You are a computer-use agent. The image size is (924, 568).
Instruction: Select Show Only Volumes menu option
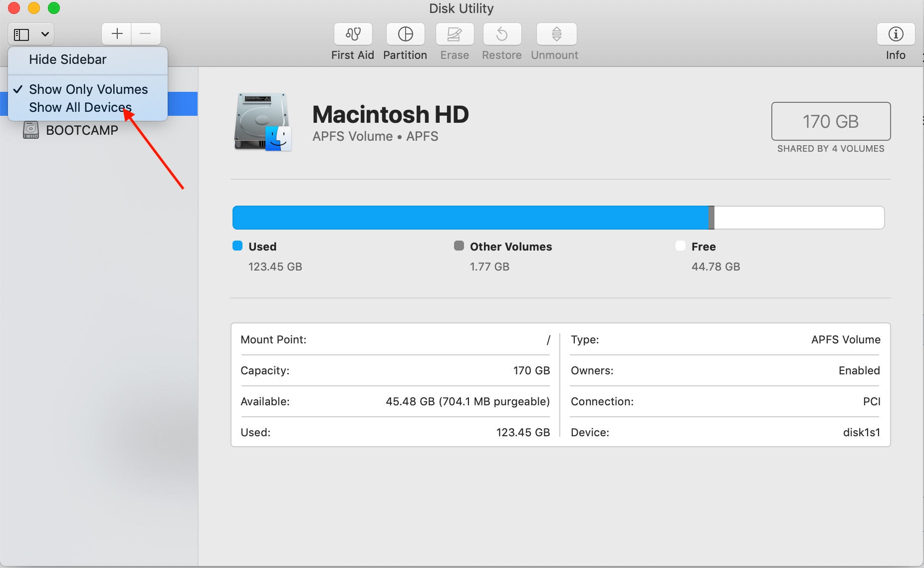click(x=88, y=89)
